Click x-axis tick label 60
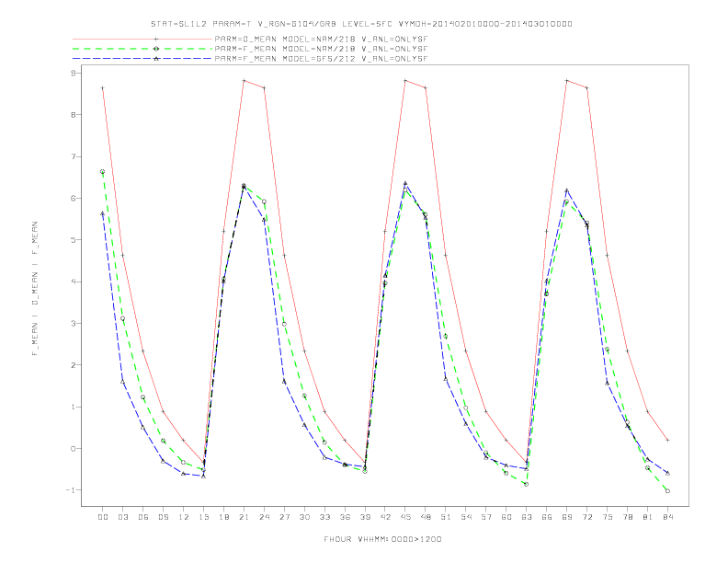The height and width of the screenshot is (563, 728). (x=506, y=517)
